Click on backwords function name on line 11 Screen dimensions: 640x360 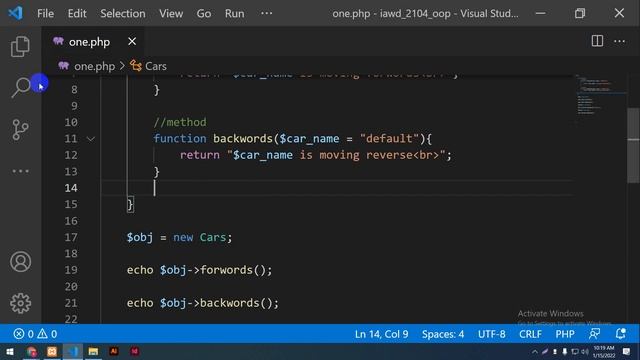coord(242,138)
